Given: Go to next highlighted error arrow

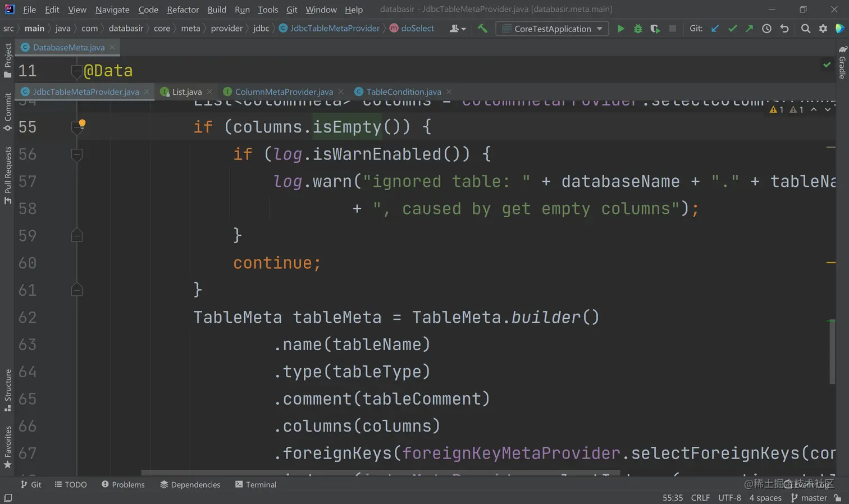Looking at the screenshot, I should coord(828,109).
